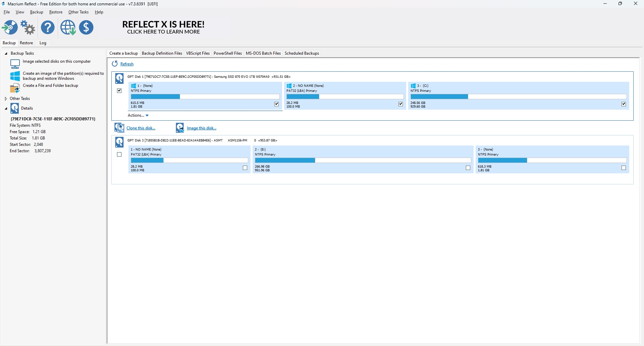The width and height of the screenshot is (644, 346).
Task: Click the Image this disk... link
Action: click(x=202, y=128)
